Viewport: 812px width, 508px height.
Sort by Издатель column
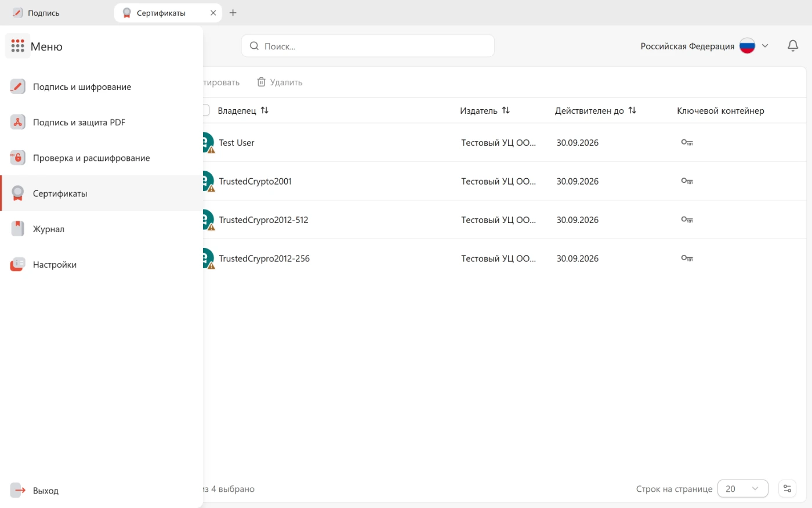(506, 110)
